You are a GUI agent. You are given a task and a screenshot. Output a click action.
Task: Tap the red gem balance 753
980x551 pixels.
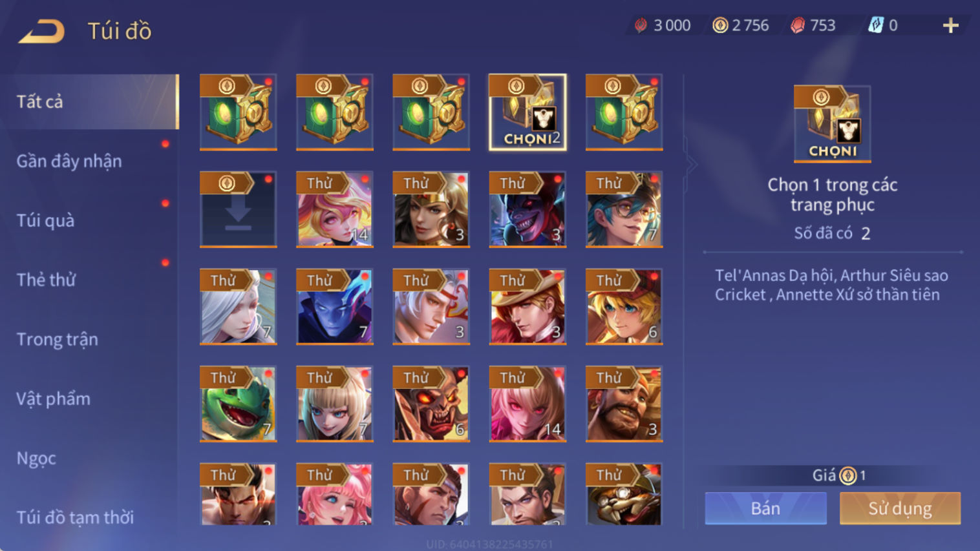(x=813, y=25)
